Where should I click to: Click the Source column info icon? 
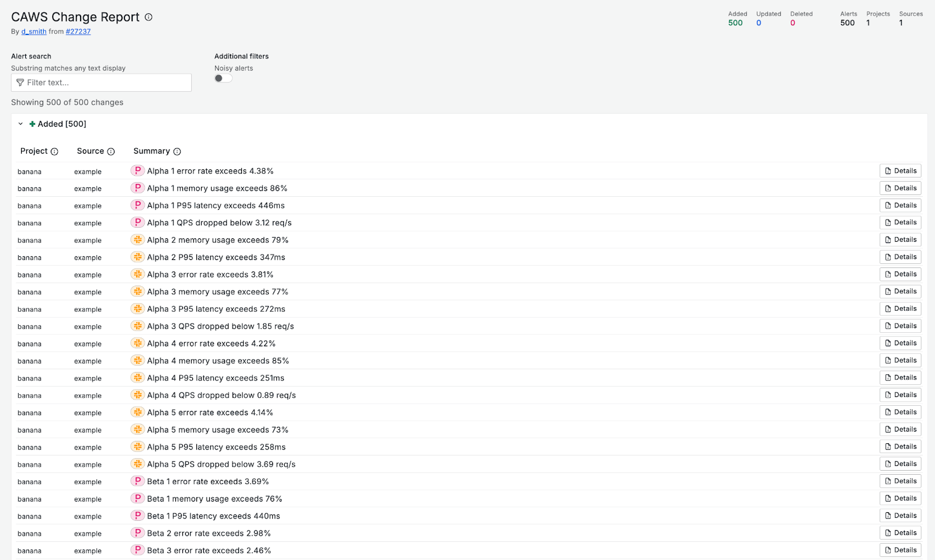(x=111, y=152)
